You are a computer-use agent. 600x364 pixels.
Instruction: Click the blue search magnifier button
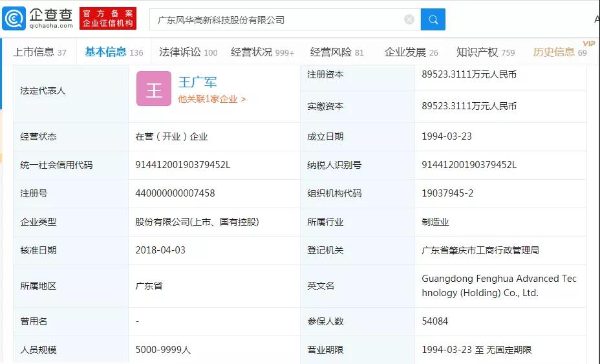click(433, 19)
